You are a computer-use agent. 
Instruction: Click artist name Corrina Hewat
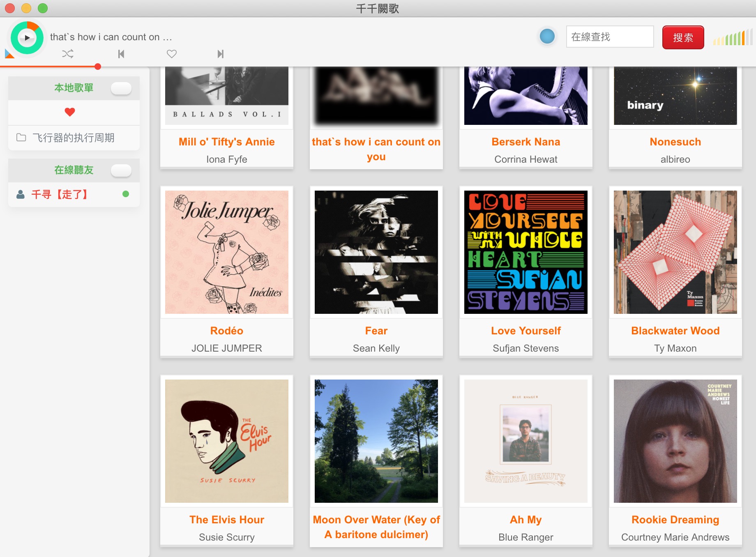pos(526,159)
